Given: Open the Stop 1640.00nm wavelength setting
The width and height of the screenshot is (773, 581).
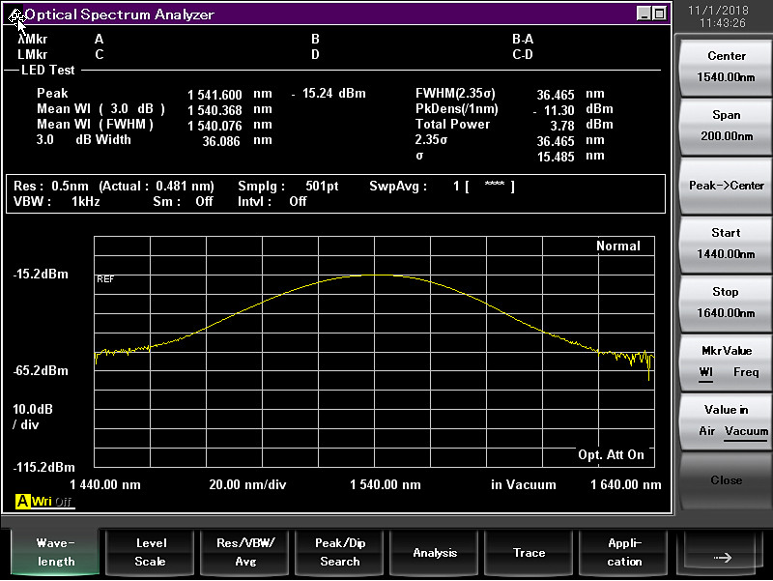Looking at the screenshot, I should 726,302.
